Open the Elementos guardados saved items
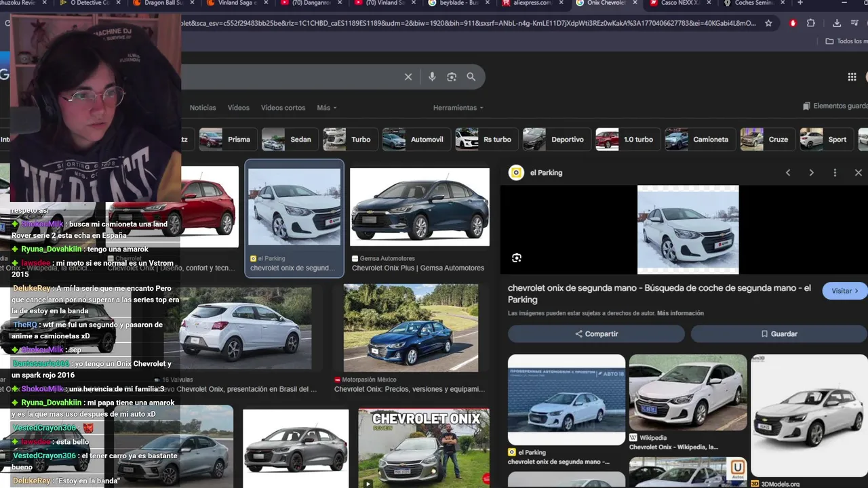 (835, 106)
